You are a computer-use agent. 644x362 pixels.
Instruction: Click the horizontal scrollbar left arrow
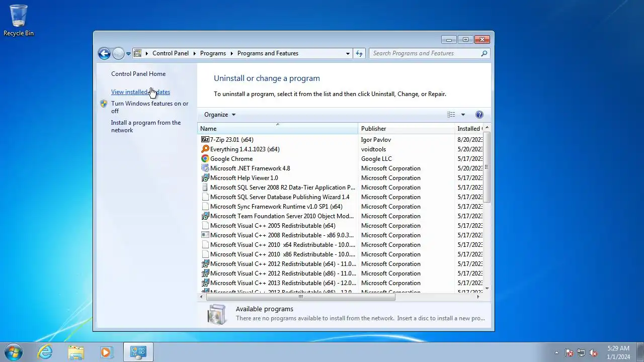[202, 297]
